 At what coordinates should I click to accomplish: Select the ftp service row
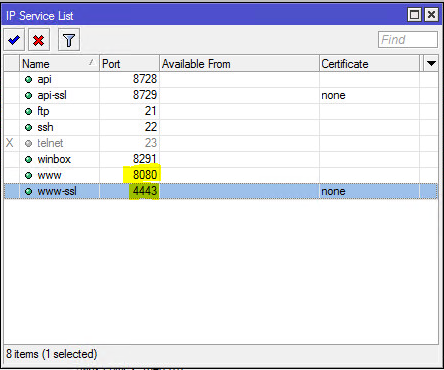pyautogui.click(x=221, y=111)
